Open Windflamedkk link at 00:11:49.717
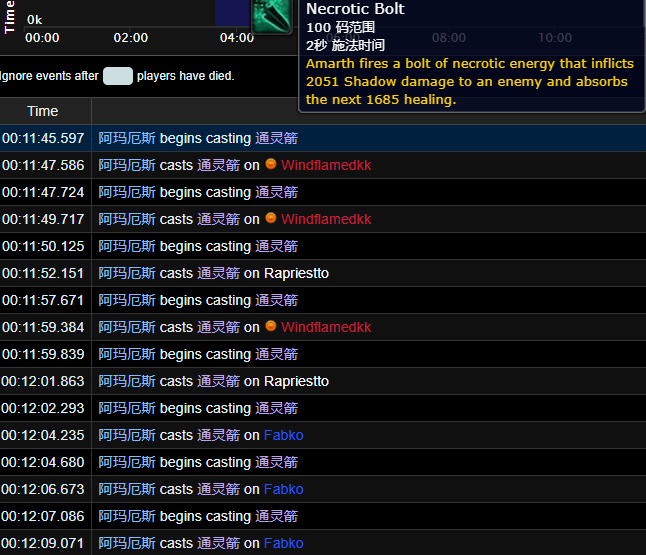This screenshot has width=646, height=555. point(326,219)
